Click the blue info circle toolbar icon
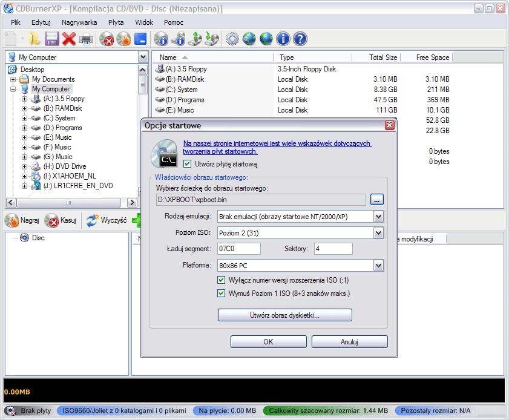Image resolution: width=509 pixels, height=420 pixels. click(283, 39)
